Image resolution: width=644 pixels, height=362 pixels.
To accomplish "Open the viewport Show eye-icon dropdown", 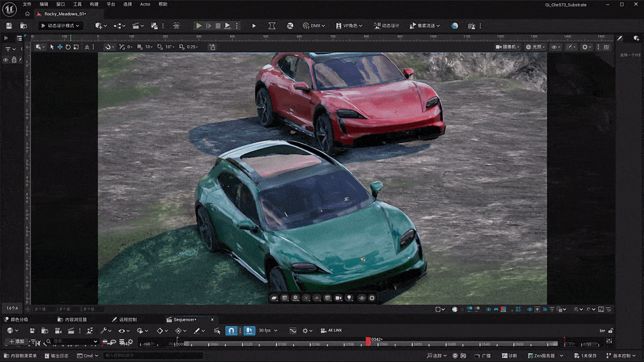I will tap(556, 47).
